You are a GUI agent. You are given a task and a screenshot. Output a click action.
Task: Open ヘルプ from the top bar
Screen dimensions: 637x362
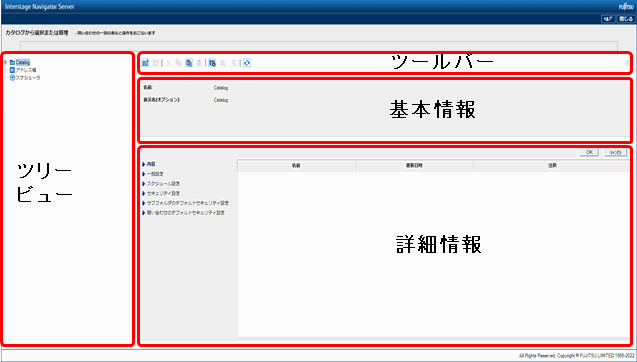[608, 19]
